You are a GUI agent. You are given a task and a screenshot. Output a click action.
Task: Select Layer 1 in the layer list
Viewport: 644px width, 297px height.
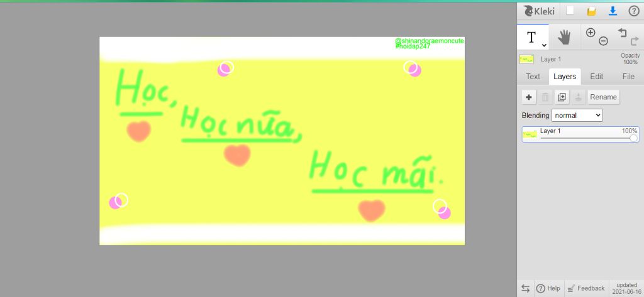coord(580,134)
